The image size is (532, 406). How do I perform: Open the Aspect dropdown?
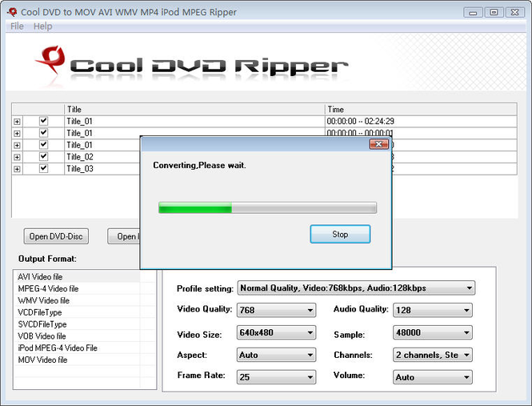(x=276, y=355)
